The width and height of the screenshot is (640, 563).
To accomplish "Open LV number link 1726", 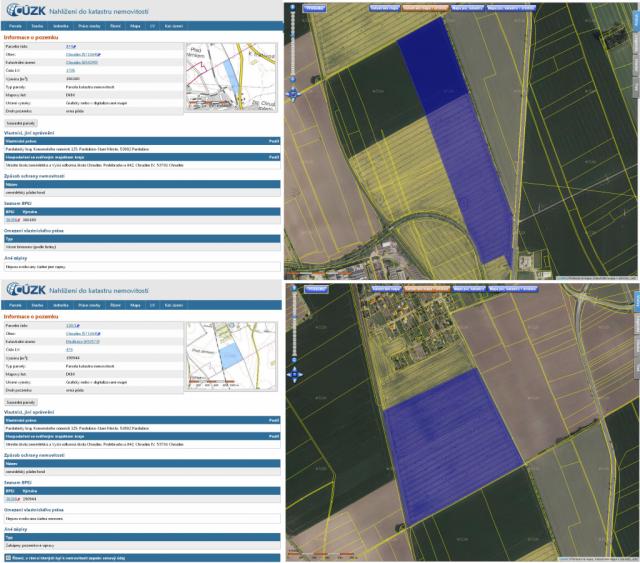I will 70,70.
